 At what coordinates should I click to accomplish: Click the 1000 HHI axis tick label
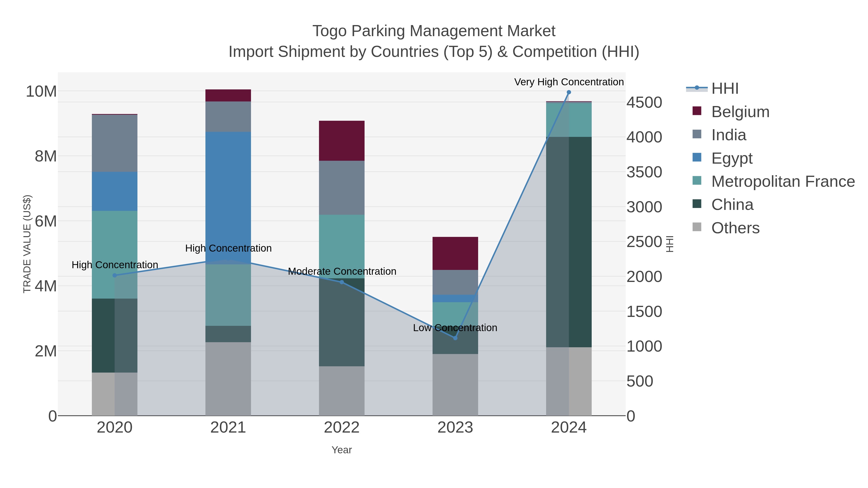(x=644, y=347)
